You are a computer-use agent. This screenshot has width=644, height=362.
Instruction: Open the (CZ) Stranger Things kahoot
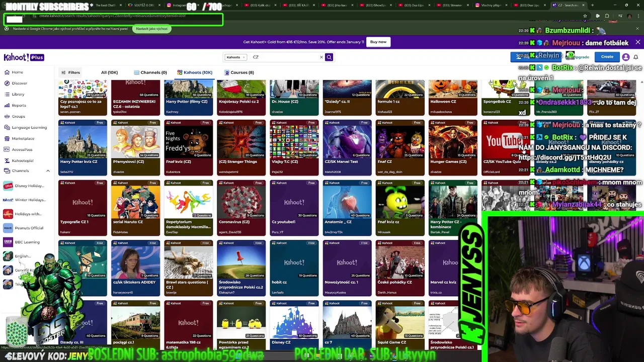coord(242,148)
